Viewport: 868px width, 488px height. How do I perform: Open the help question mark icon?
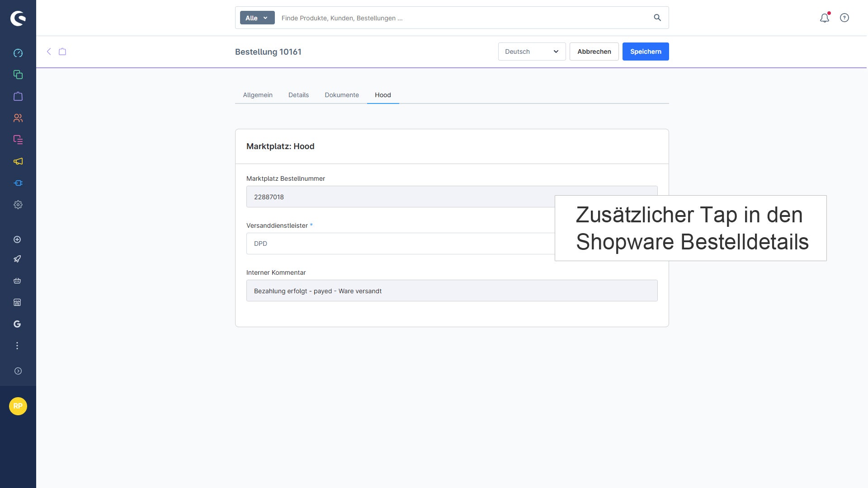click(844, 18)
